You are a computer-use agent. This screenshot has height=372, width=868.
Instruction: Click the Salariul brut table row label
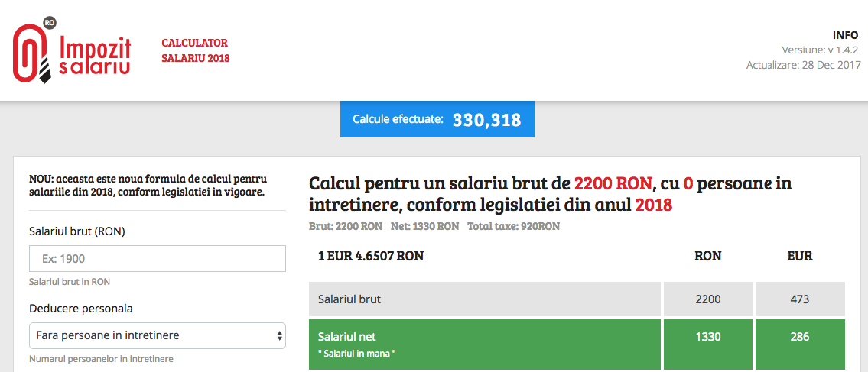pyautogui.click(x=349, y=299)
